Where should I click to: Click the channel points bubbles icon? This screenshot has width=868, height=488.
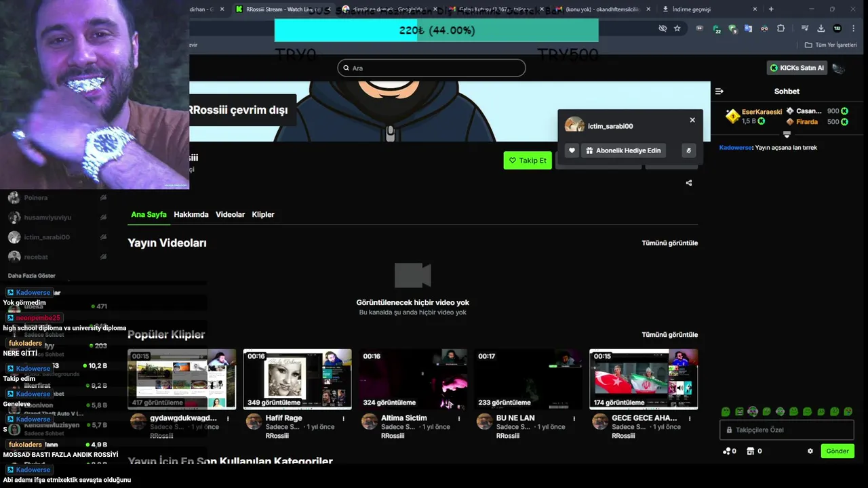tap(727, 451)
